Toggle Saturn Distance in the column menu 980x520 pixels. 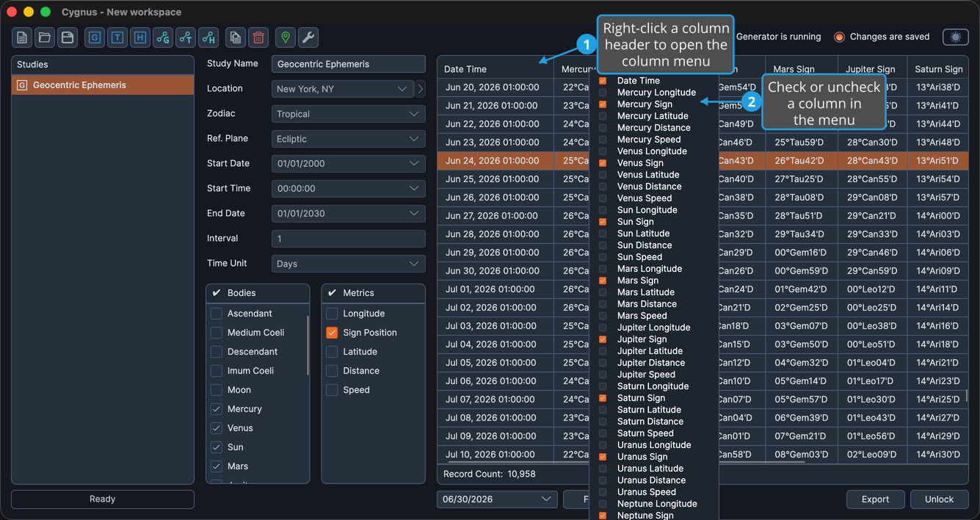pyautogui.click(x=603, y=422)
